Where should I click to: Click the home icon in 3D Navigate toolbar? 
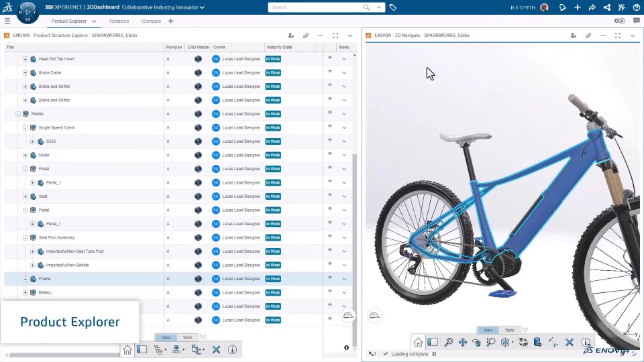418,343
